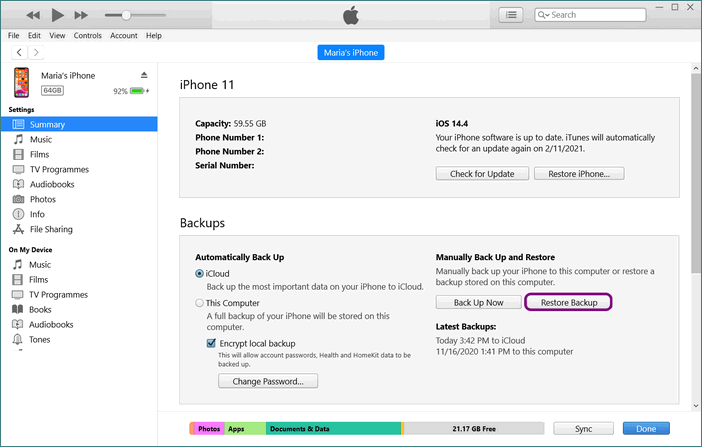Click the Serial Number label
702x447 pixels.
tap(225, 165)
